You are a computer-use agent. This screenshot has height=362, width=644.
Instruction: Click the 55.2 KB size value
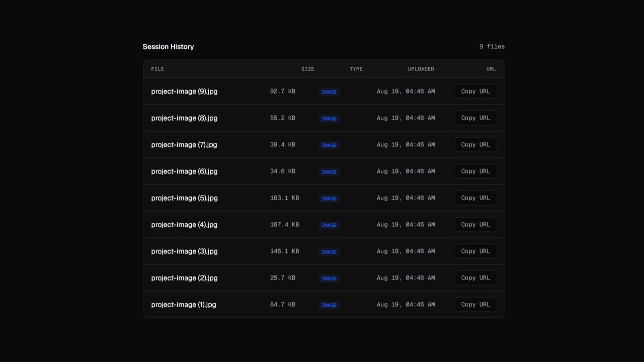pyautogui.click(x=283, y=118)
